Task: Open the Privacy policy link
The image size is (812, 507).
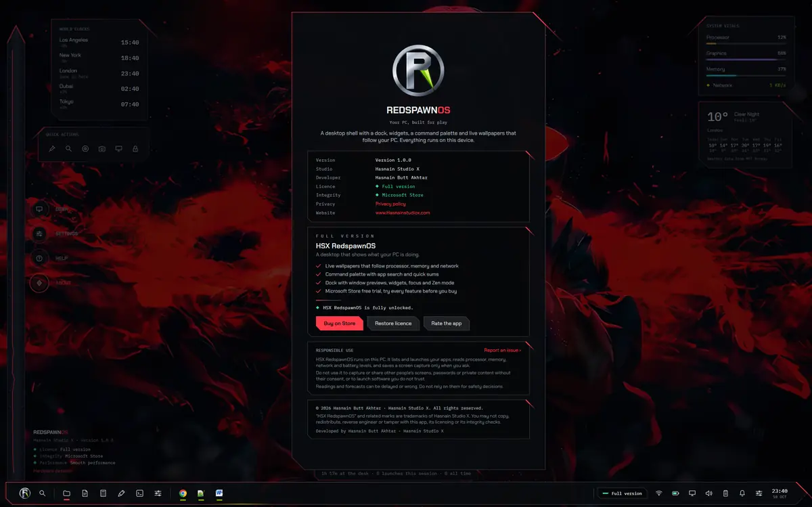Action: pyautogui.click(x=390, y=204)
